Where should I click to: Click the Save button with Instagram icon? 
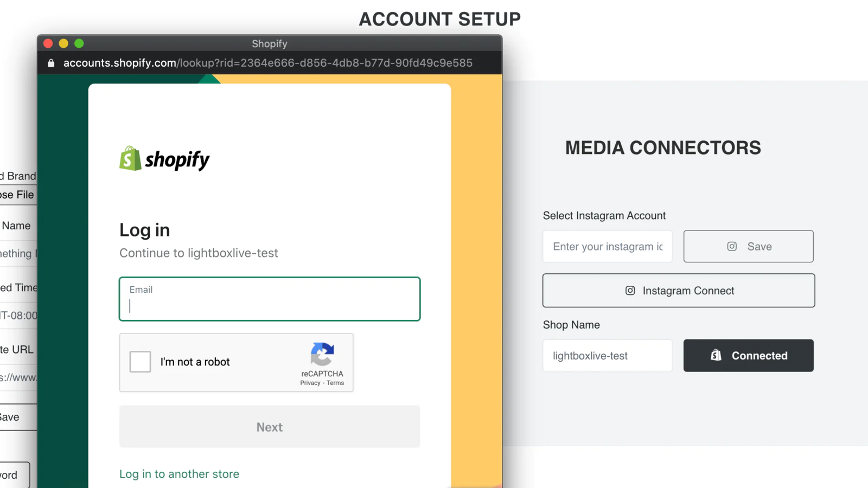(x=749, y=246)
